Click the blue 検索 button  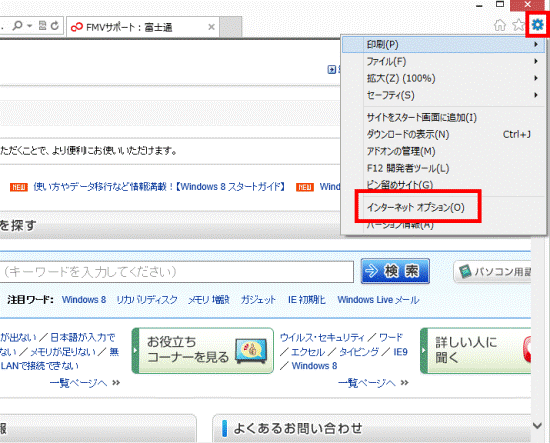pyautogui.click(x=395, y=271)
